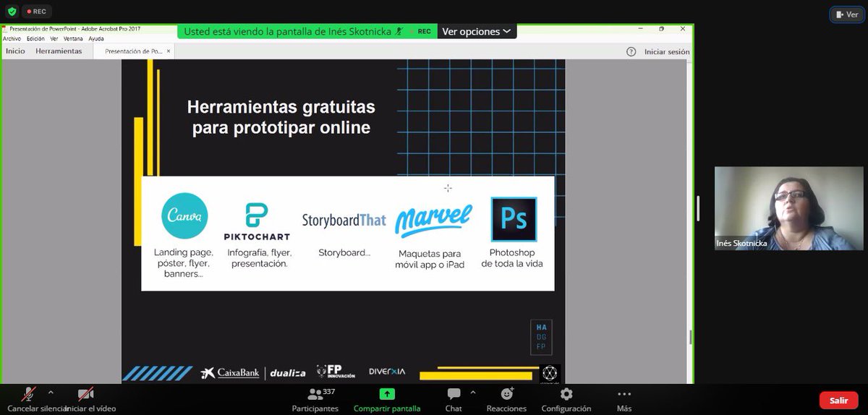Select the Presentación de PowerPoint document tab
Screen dimensions: 868x415
(x=133, y=51)
